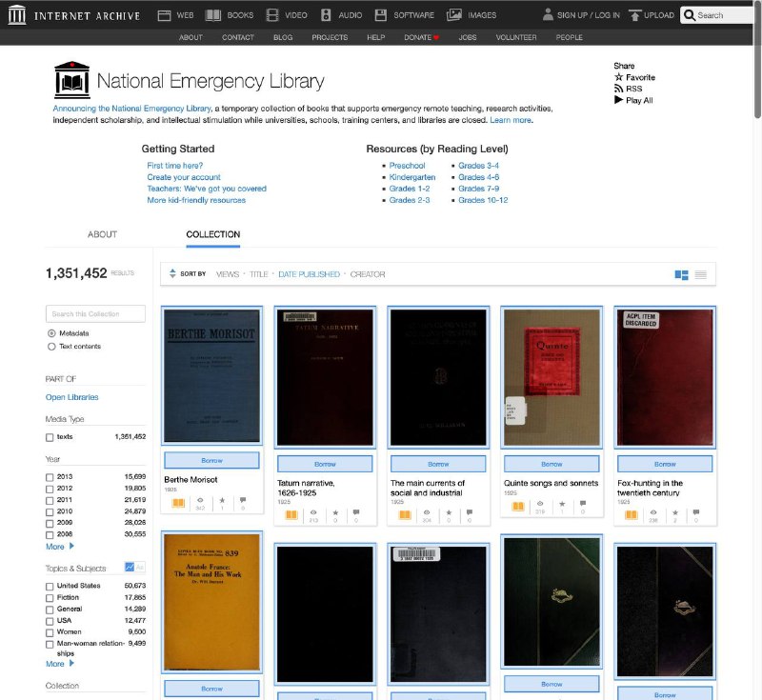Image resolution: width=762 pixels, height=700 pixels.
Task: Click the Search this Collection field
Action: 96,314
